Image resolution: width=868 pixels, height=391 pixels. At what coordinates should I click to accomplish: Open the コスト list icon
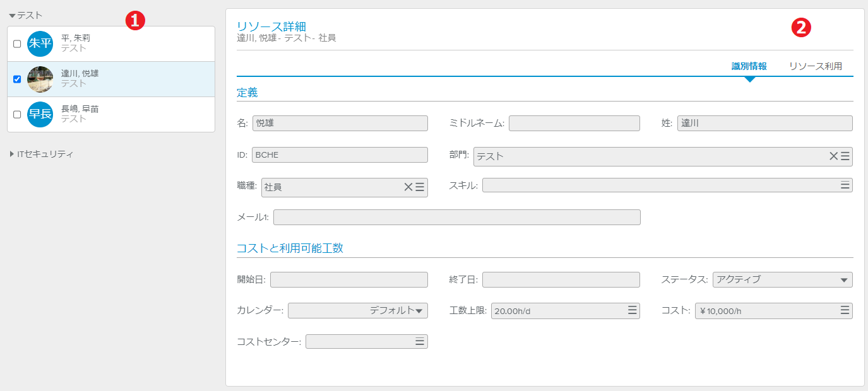pos(845,310)
